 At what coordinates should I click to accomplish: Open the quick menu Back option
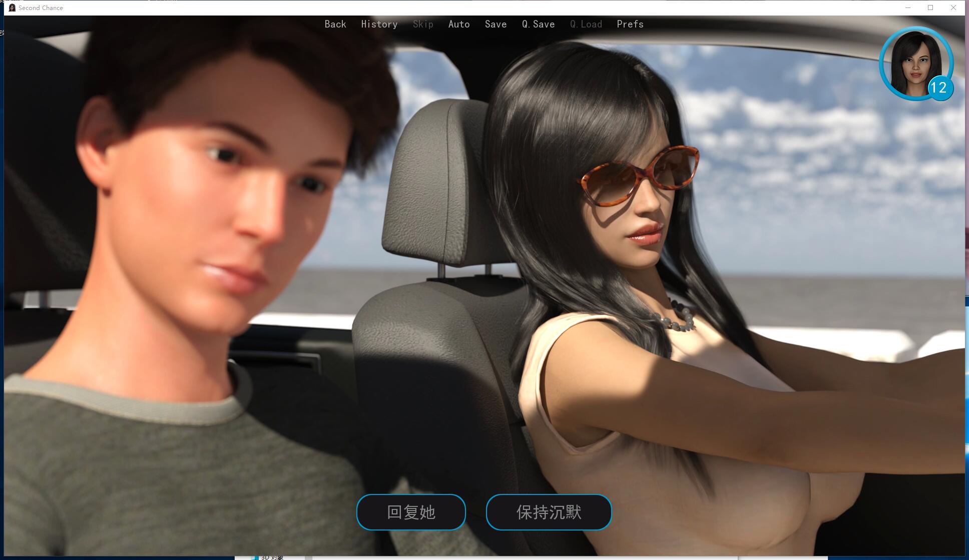click(x=335, y=24)
